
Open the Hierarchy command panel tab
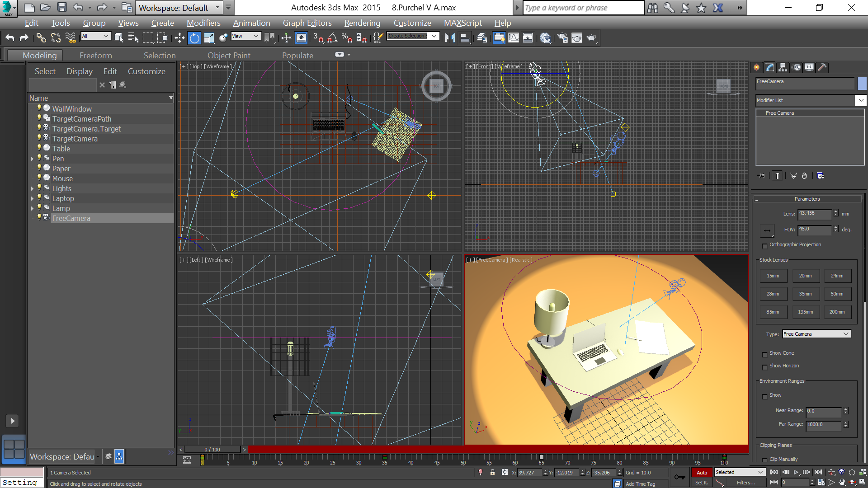click(x=783, y=67)
